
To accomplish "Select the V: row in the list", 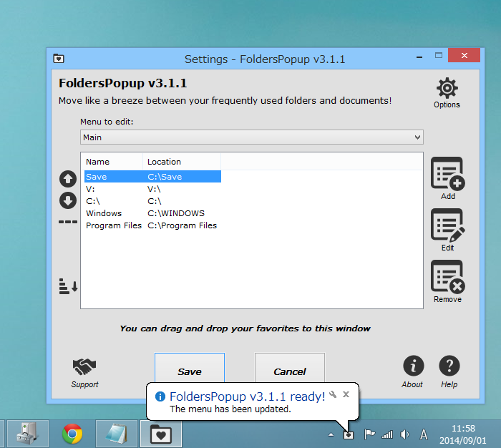I will 152,189.
